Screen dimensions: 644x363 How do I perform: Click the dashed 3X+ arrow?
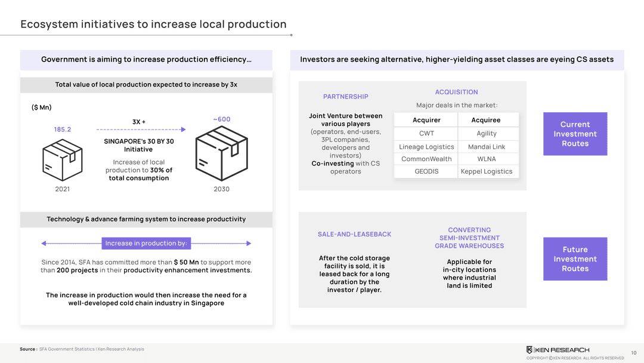point(141,129)
